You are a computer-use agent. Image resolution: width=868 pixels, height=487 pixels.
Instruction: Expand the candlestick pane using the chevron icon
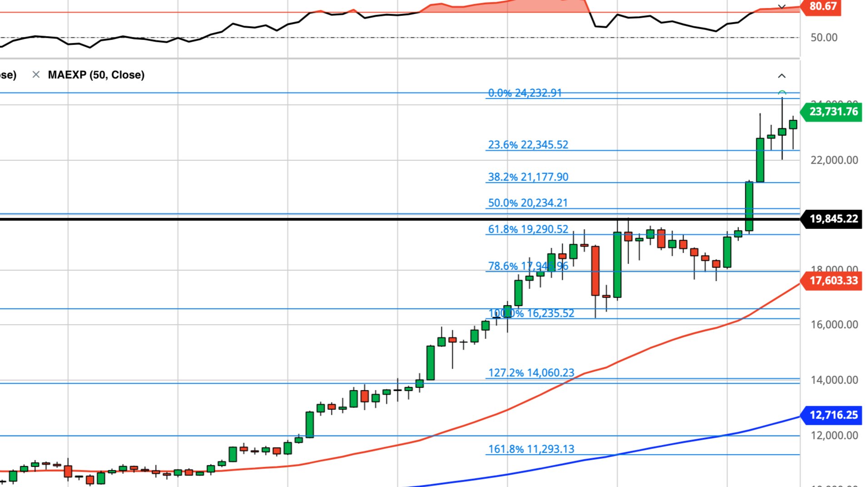click(x=781, y=75)
